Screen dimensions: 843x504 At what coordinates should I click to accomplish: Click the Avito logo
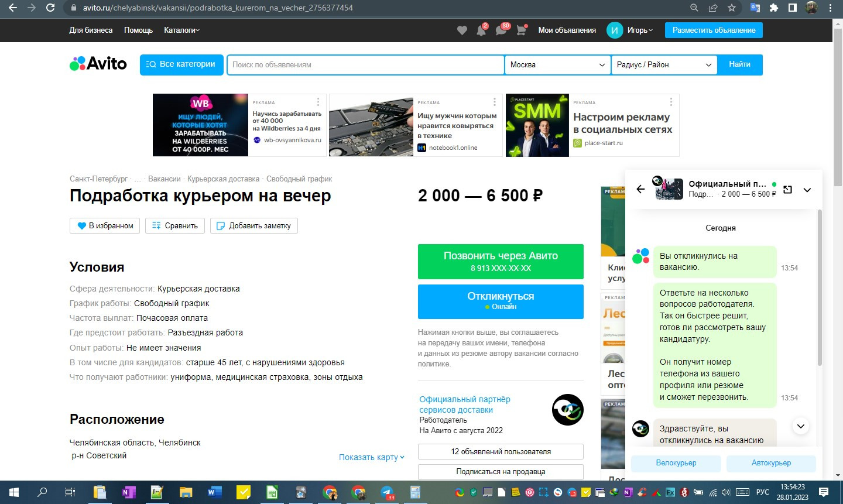[x=98, y=64]
